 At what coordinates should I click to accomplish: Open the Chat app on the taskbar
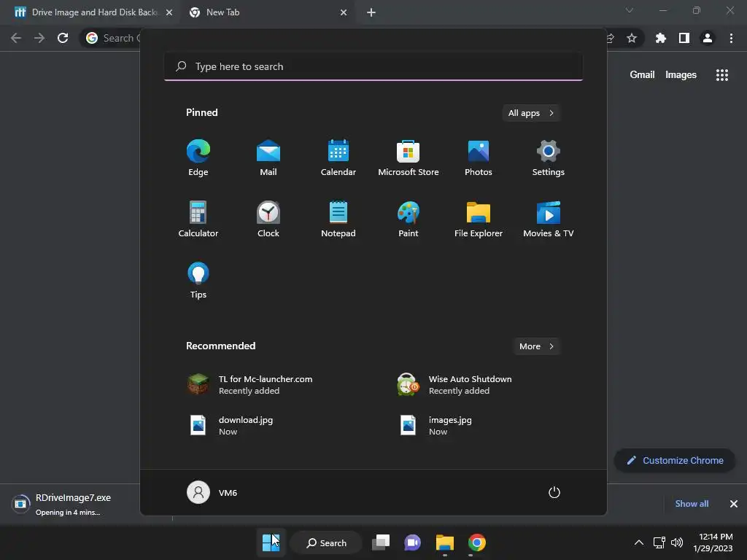pos(413,542)
